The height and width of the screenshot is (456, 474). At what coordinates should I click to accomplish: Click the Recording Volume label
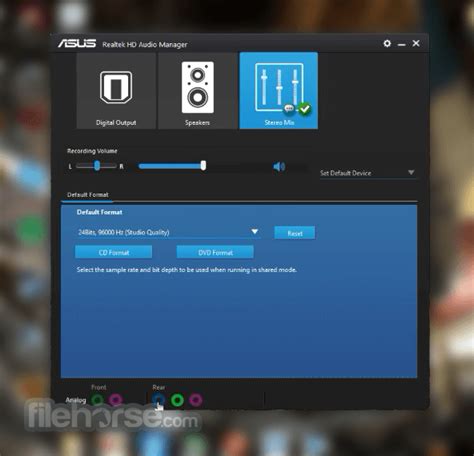[x=92, y=151]
